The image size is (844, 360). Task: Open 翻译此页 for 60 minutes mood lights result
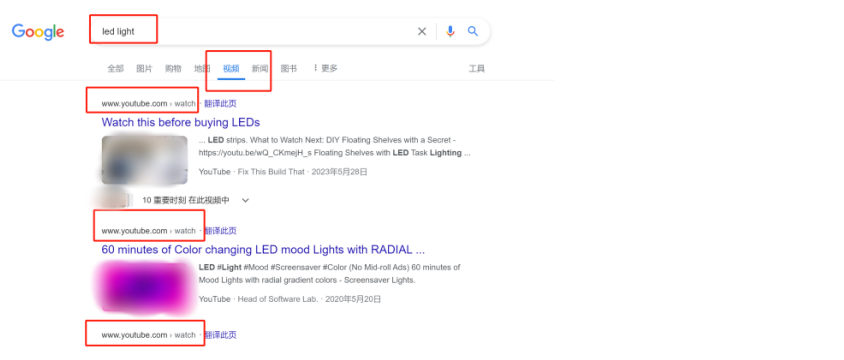pos(220,230)
